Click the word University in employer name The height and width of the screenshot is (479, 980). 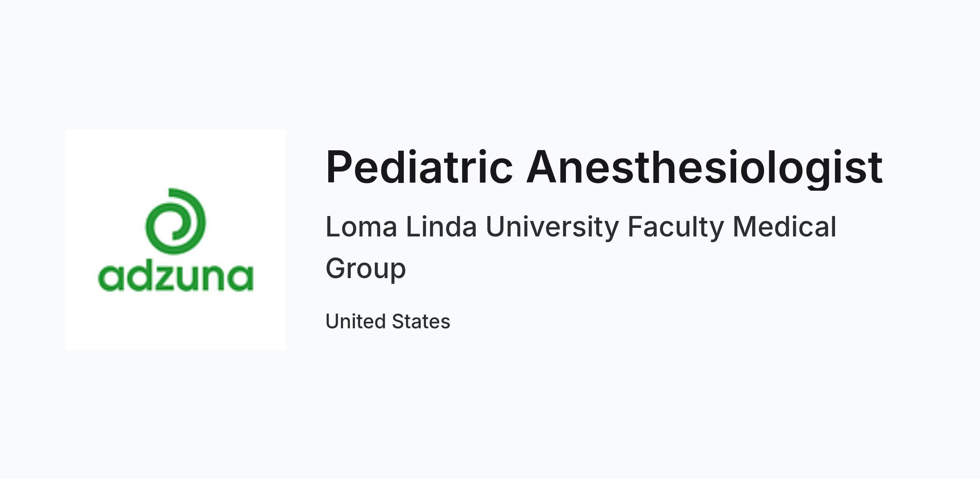(x=552, y=228)
